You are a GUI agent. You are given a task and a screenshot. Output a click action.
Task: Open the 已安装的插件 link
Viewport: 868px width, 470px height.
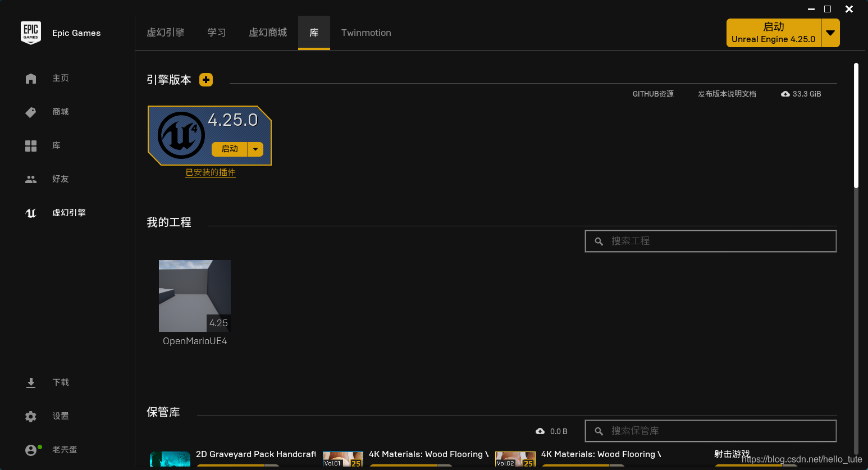click(x=211, y=172)
